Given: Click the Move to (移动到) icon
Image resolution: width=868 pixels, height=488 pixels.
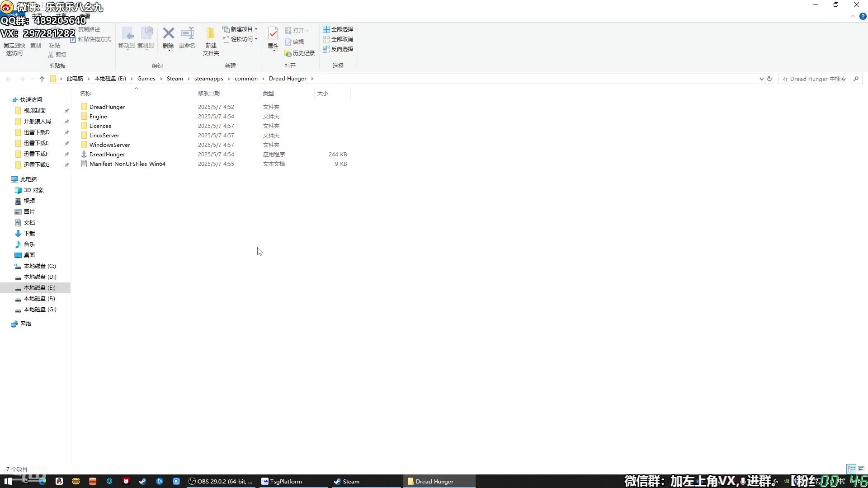Looking at the screenshot, I should coord(127,38).
